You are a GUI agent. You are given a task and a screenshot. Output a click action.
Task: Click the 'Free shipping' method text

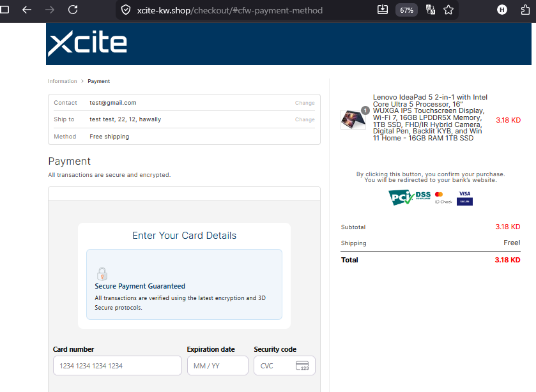pyautogui.click(x=109, y=137)
